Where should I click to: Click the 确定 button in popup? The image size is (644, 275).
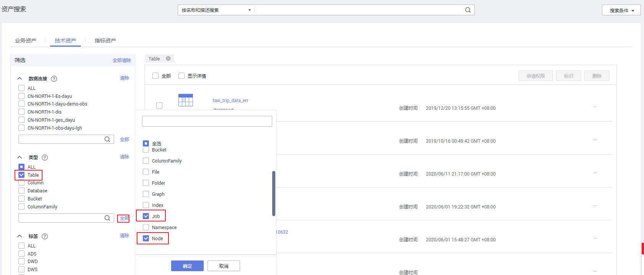pos(187,266)
